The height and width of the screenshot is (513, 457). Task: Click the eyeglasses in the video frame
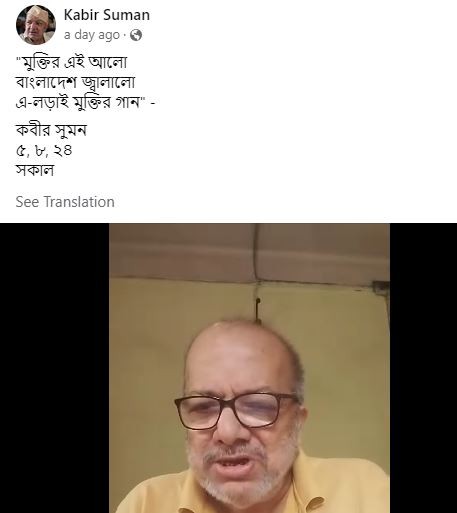click(237, 411)
